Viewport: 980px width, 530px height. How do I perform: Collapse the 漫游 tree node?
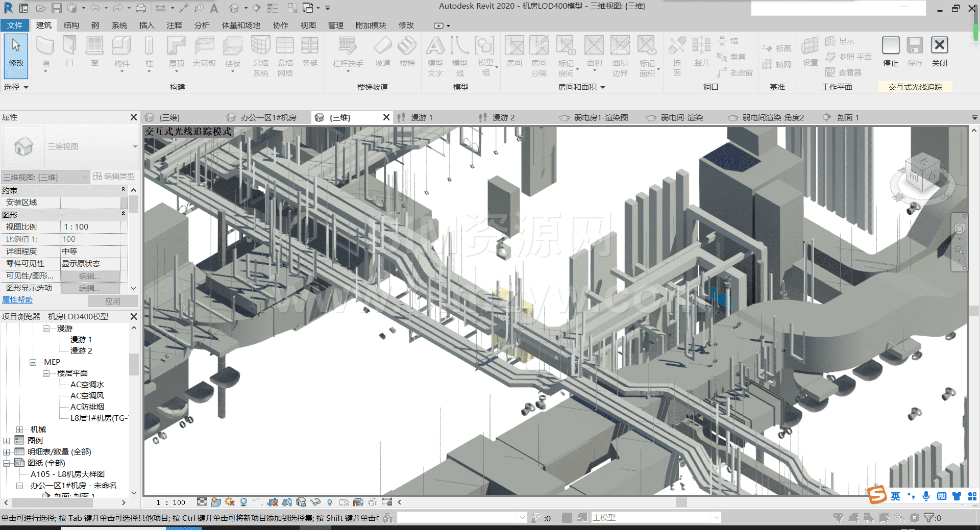(x=46, y=329)
